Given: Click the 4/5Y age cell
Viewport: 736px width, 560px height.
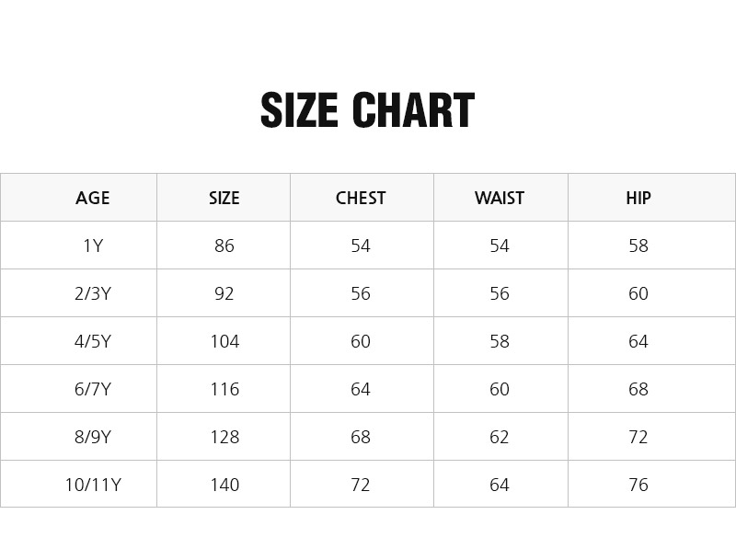Looking at the screenshot, I should 93,341.
